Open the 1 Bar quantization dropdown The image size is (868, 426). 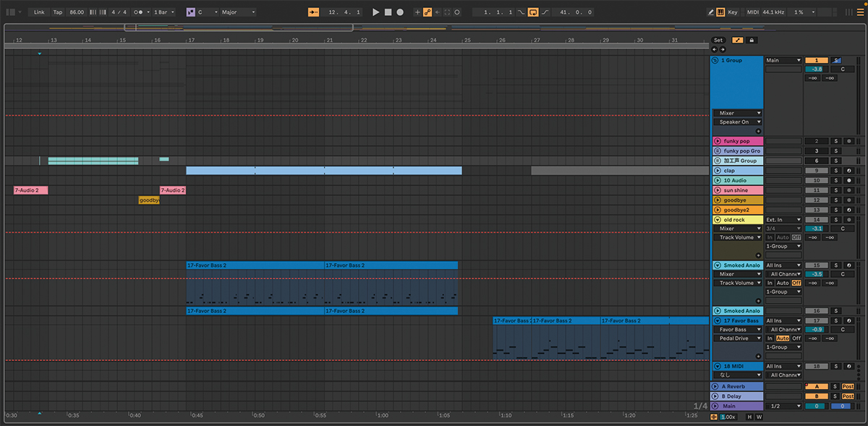click(163, 12)
